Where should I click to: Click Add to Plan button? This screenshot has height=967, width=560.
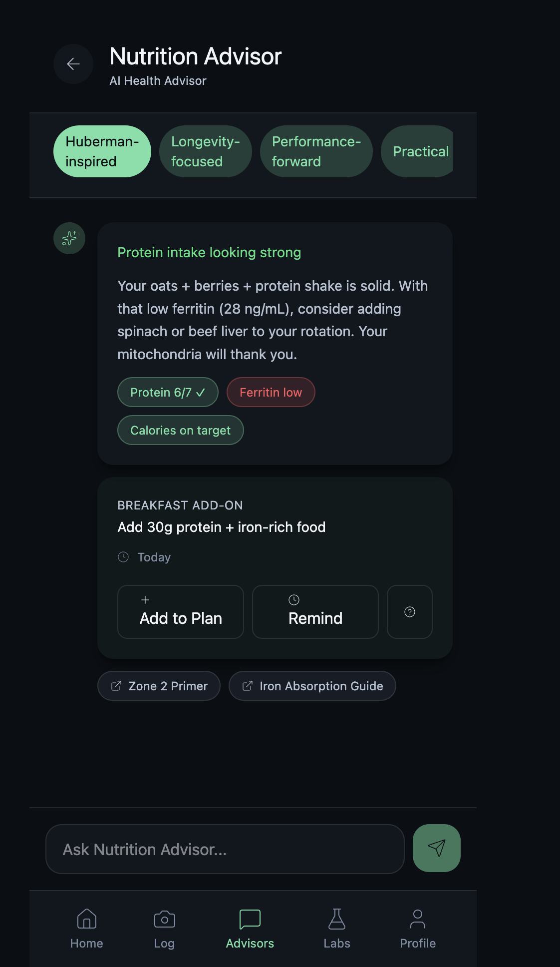181,612
